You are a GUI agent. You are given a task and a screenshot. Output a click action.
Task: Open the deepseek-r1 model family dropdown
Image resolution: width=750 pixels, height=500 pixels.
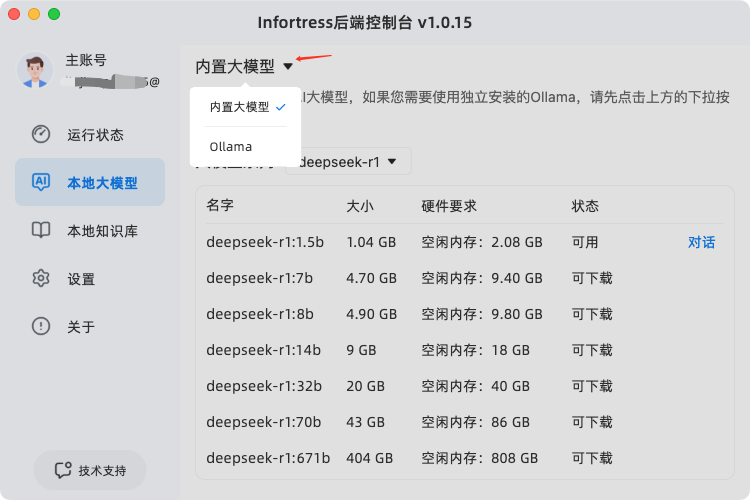coord(349,161)
